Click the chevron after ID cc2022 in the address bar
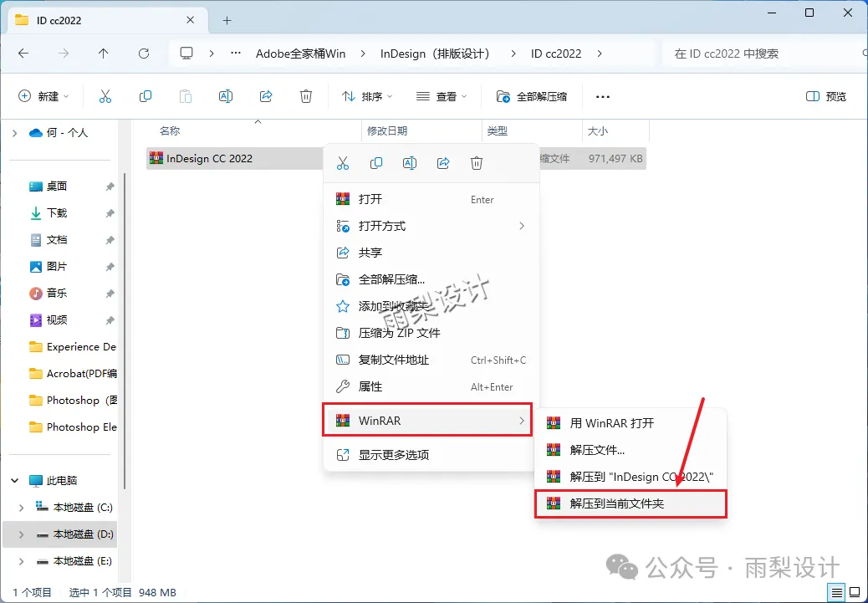The image size is (868, 603). [600, 54]
